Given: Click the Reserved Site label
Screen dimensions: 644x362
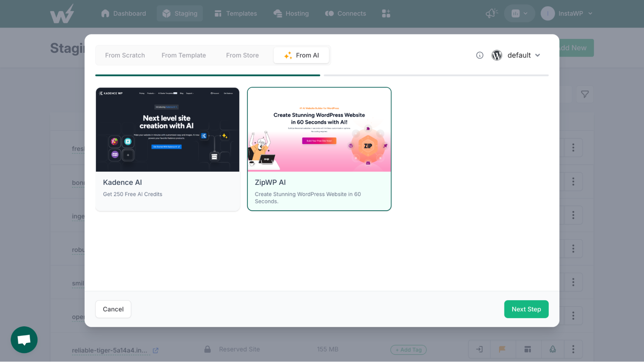Looking at the screenshot, I should pos(239,349).
